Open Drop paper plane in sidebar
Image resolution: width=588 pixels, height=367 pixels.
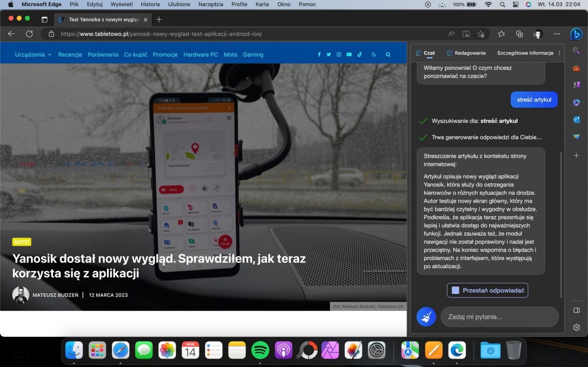(576, 137)
